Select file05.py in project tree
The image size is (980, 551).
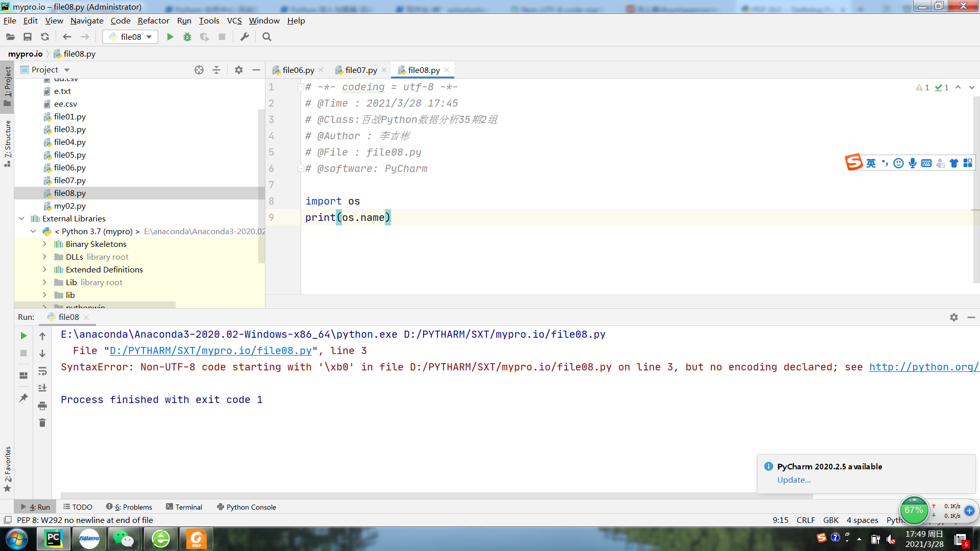[70, 155]
